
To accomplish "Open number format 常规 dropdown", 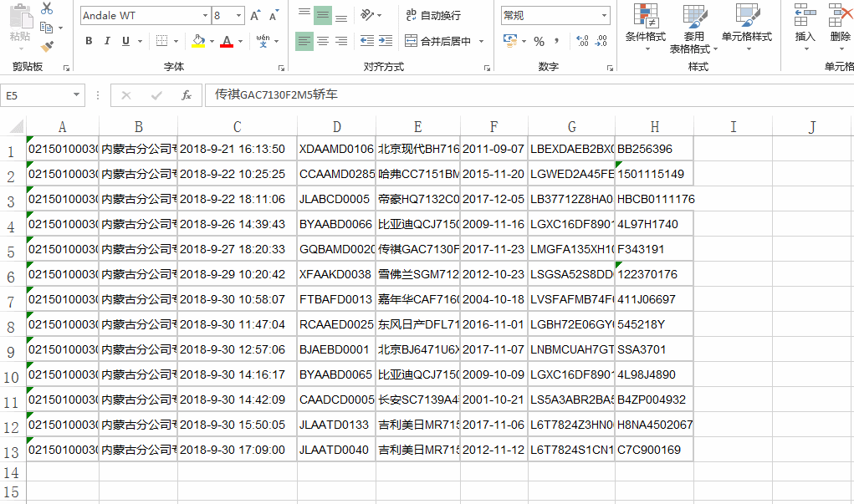I will pos(604,15).
